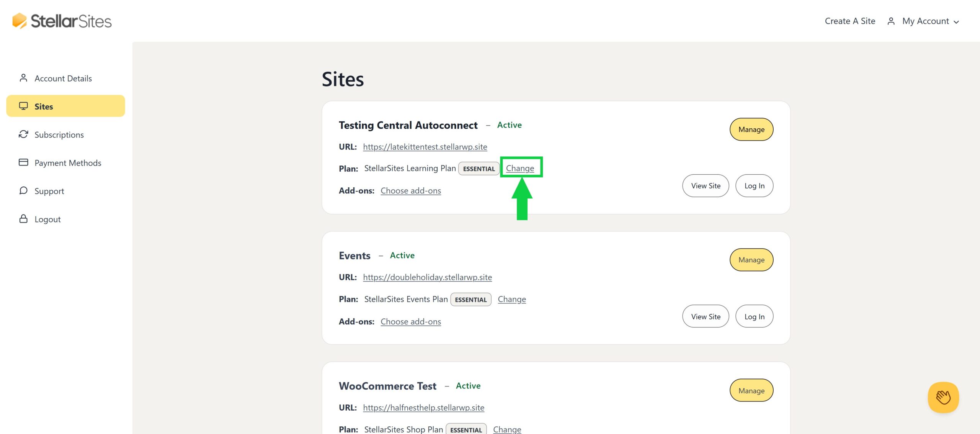Open Support via the chat bubble icon
980x434 pixels.
23,190
